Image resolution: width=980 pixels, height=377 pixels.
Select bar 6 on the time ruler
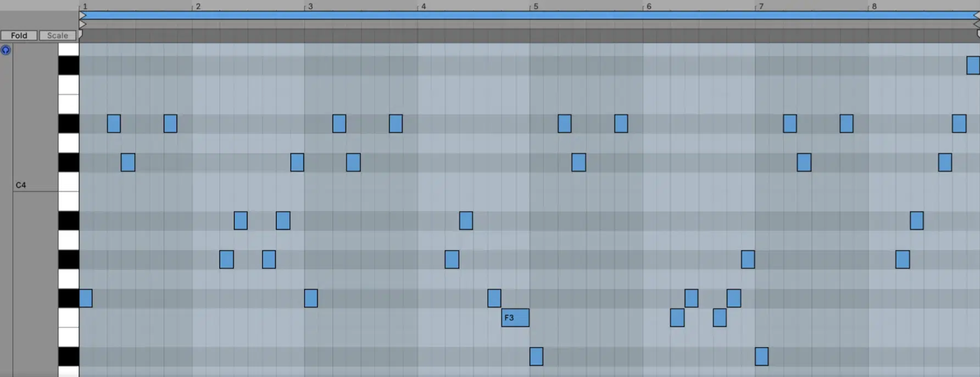(x=649, y=6)
